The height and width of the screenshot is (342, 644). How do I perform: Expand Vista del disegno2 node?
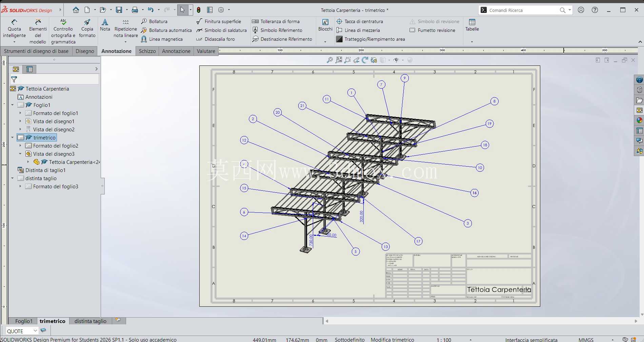[x=20, y=129]
